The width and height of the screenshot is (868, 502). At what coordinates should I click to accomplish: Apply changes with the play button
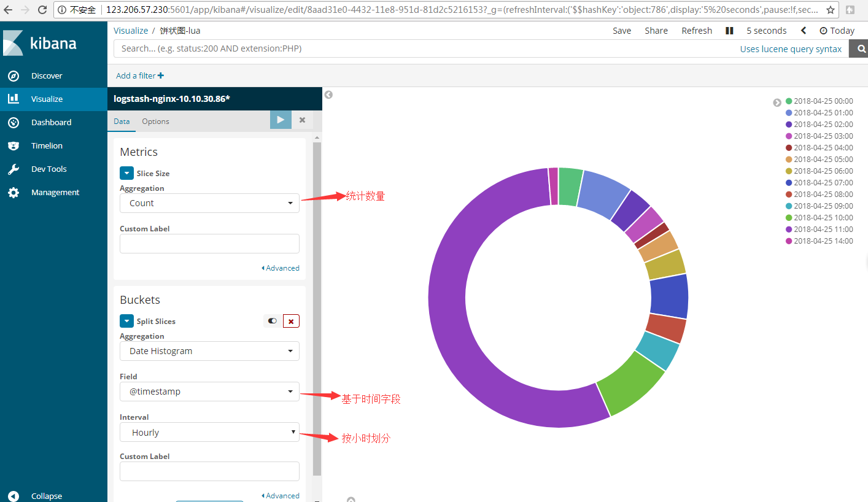tap(281, 120)
